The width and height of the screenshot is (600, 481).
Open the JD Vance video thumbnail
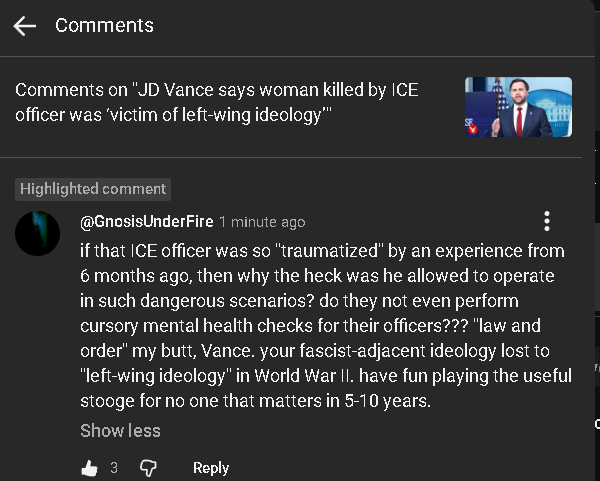click(518, 108)
